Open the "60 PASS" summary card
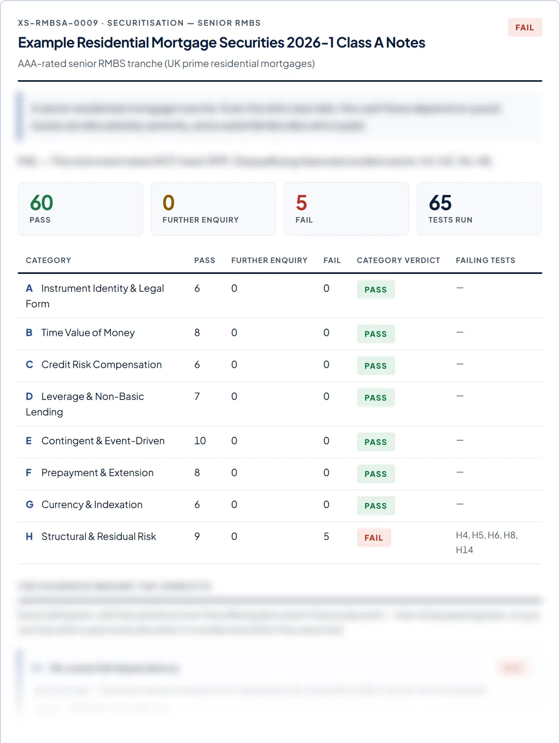The image size is (560, 743). click(x=80, y=209)
